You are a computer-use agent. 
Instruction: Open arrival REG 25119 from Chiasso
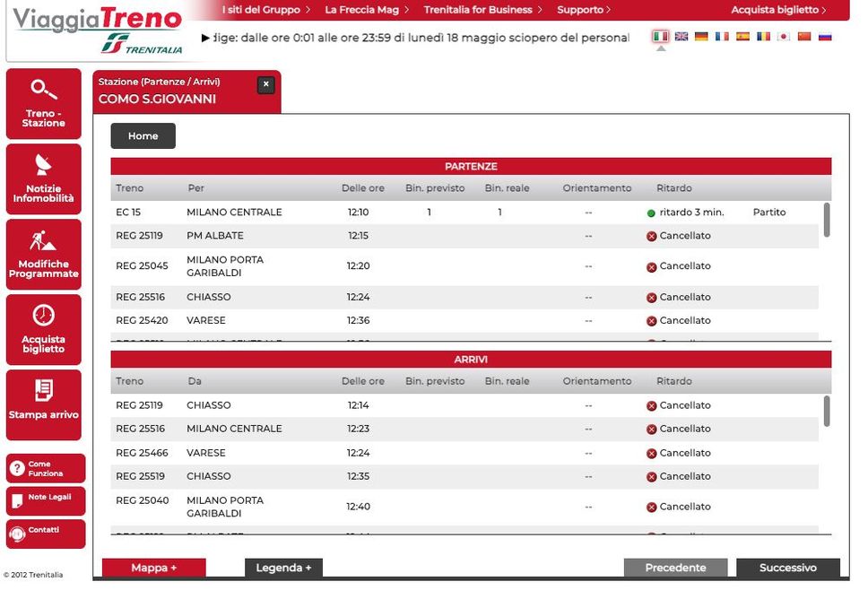(x=464, y=406)
